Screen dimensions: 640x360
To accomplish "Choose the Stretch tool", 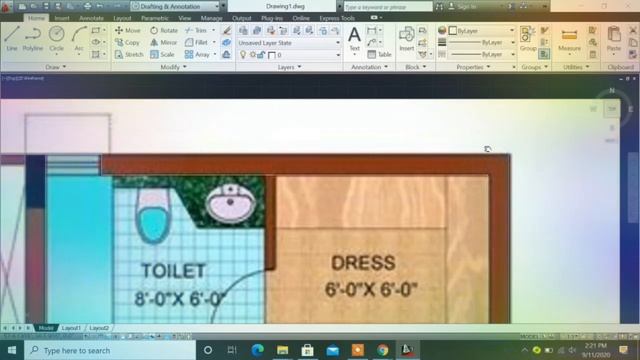I will coord(129,54).
